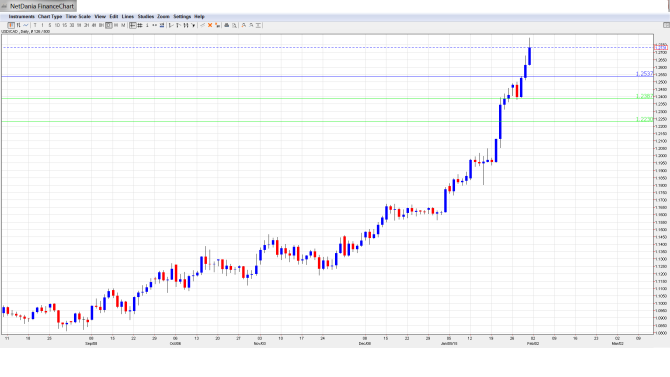Toggle the crosshair cursor icon
Viewport: 670px width, 377px height.
(x=132, y=25)
